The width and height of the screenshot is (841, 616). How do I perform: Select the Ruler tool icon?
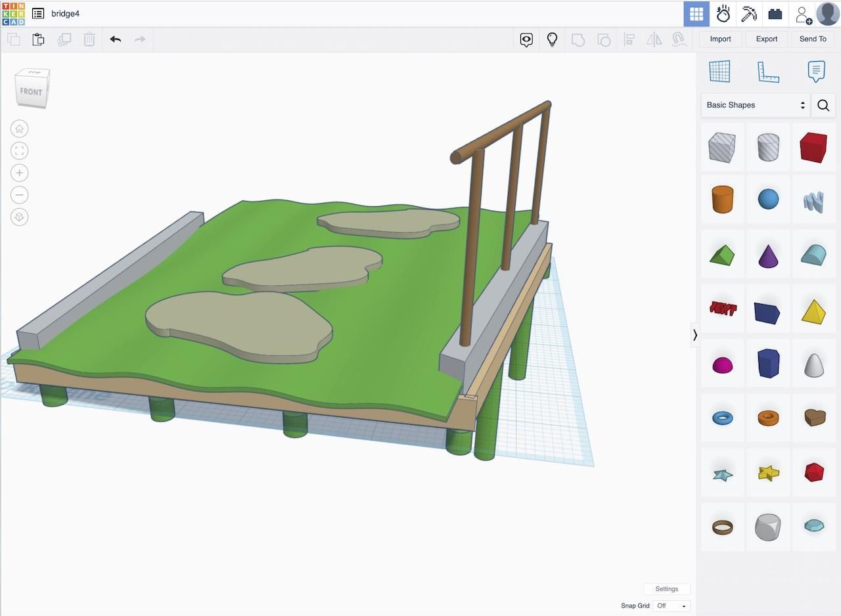768,72
